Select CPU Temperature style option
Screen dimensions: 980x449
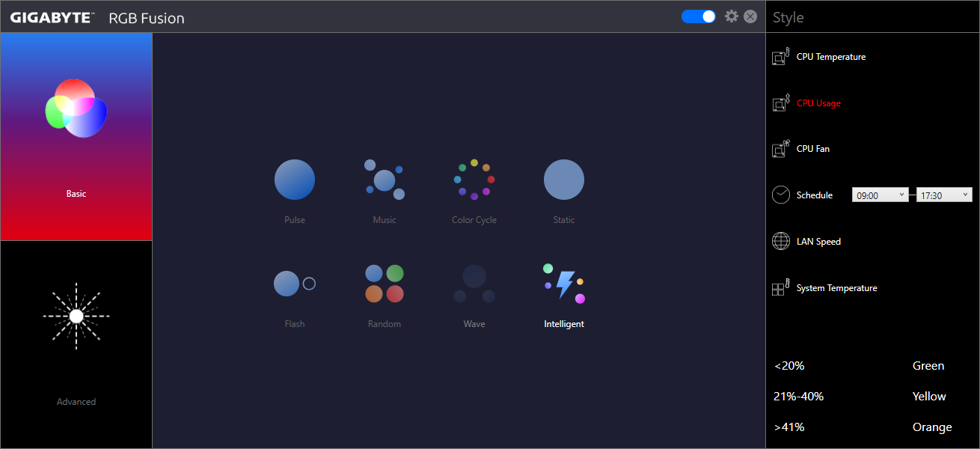830,57
